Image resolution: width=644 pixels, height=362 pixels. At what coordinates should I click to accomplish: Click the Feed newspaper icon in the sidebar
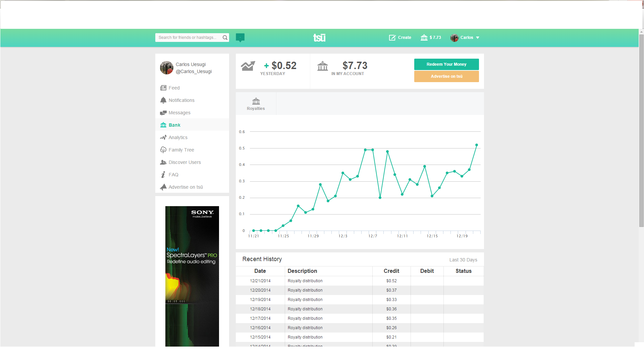163,88
